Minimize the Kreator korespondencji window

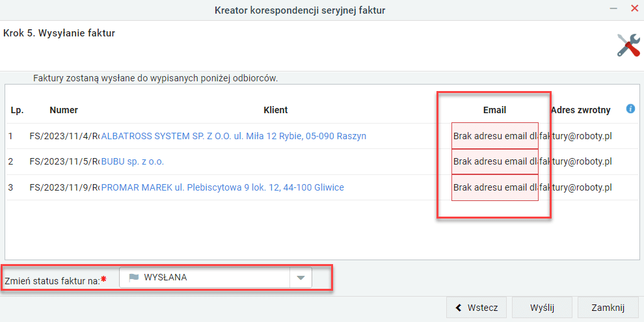(614, 8)
